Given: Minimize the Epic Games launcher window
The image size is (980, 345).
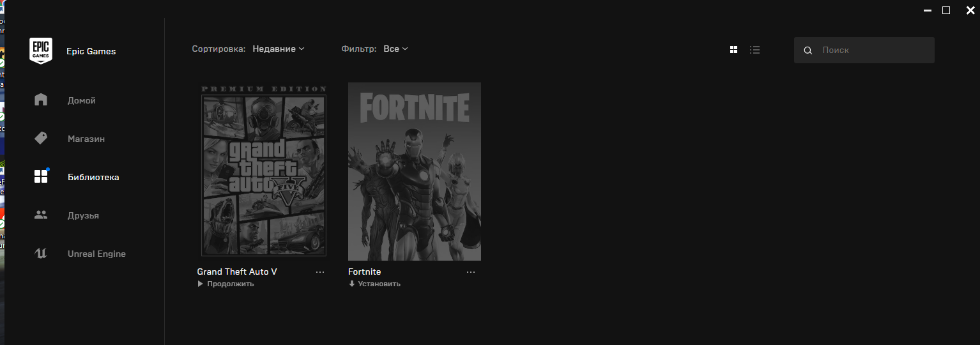Looking at the screenshot, I should (926, 10).
